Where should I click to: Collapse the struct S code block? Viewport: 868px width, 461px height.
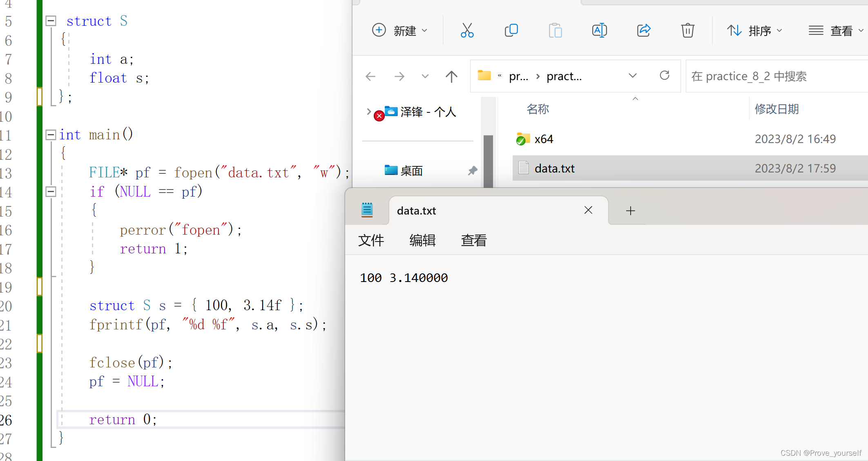pyautogui.click(x=51, y=21)
